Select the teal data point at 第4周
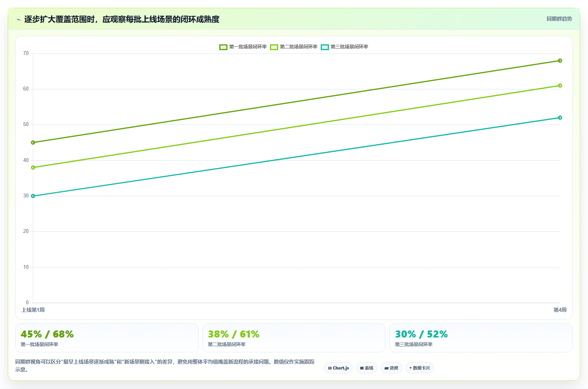588x389 pixels. 560,117
